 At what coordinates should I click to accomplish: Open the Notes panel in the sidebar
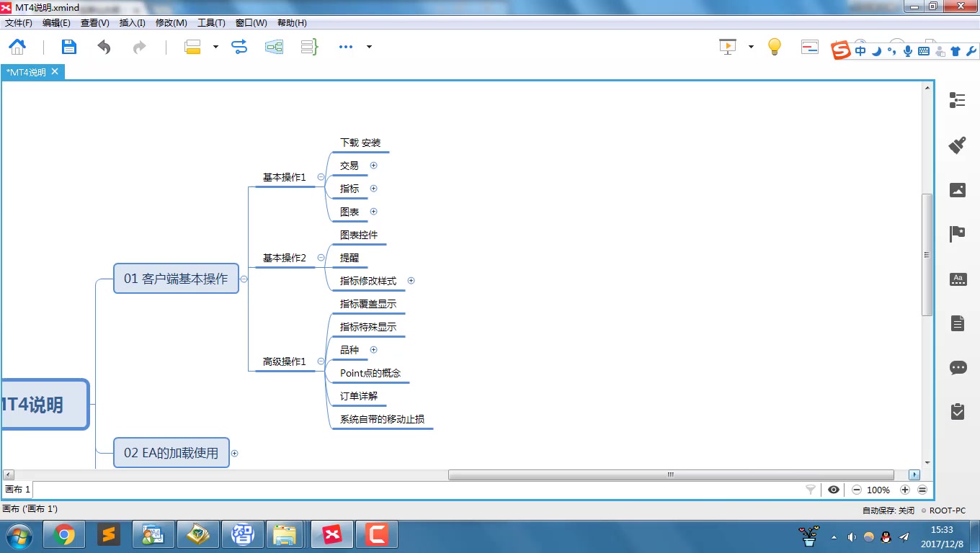click(x=958, y=323)
